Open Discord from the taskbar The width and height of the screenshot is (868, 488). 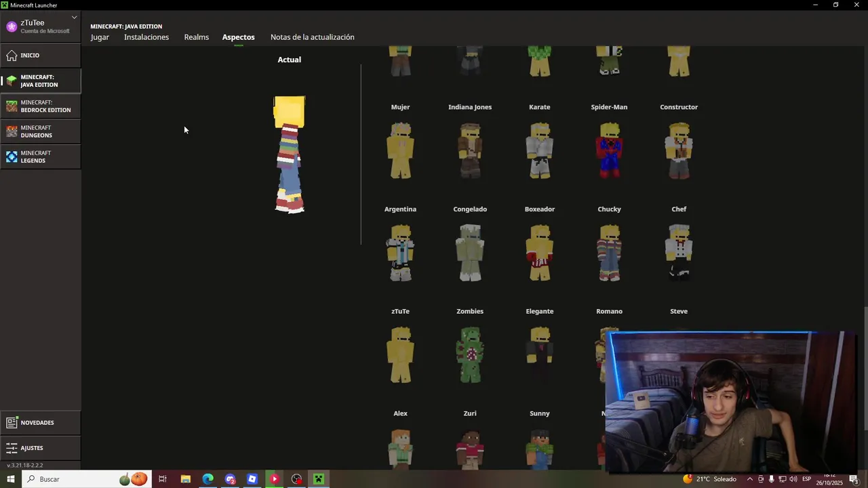coord(230,479)
